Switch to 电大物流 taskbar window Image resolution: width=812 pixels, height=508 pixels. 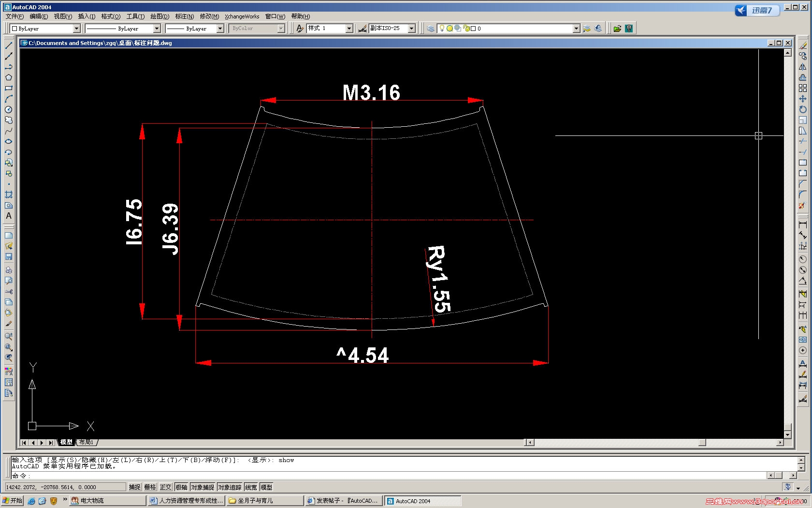pyautogui.click(x=107, y=501)
